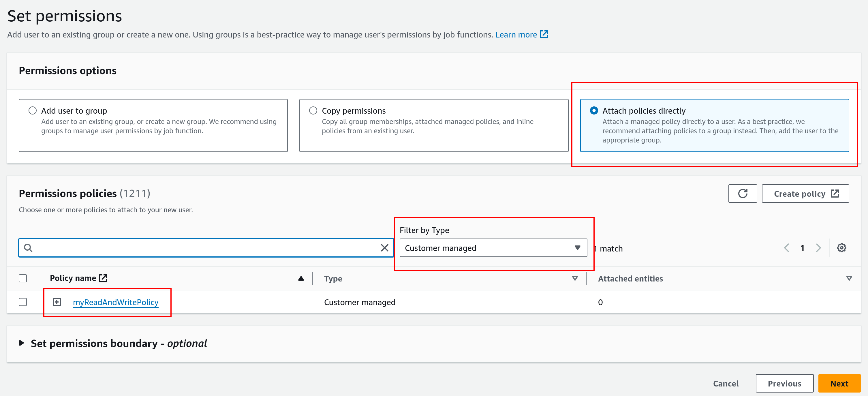The image size is (868, 396).
Task: Go to the previous page chevron
Action: [786, 248]
